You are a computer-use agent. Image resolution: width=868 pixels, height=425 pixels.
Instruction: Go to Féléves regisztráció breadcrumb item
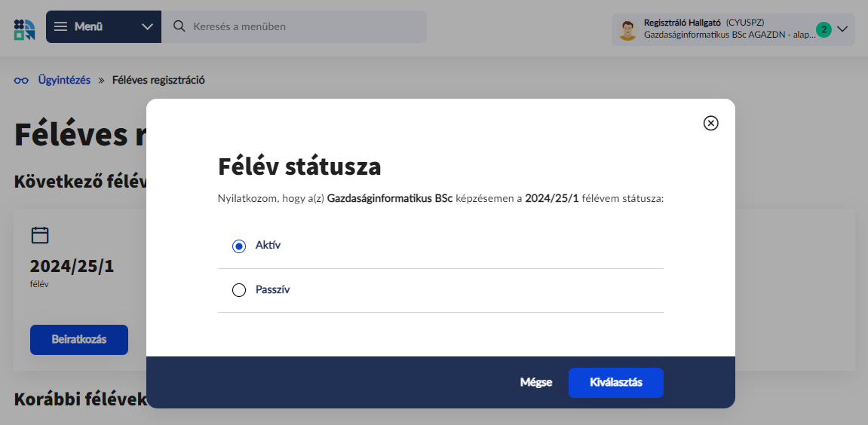pyautogui.click(x=158, y=80)
